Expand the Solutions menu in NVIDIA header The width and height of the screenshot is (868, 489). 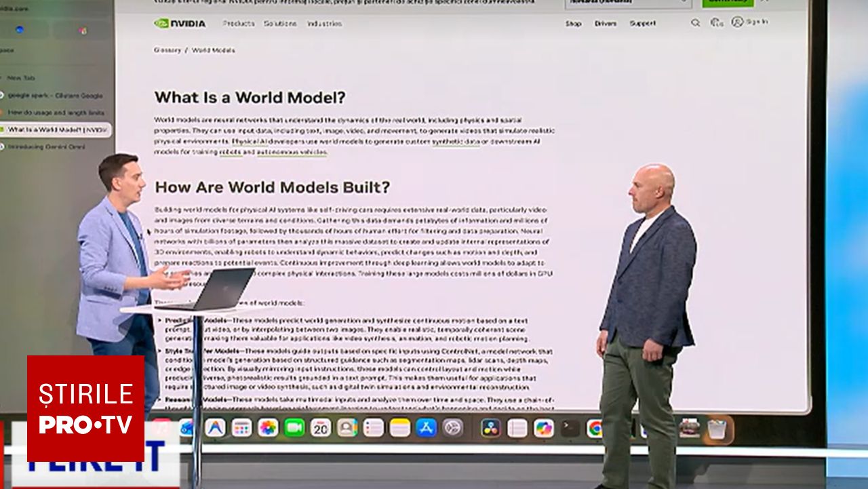(x=280, y=23)
